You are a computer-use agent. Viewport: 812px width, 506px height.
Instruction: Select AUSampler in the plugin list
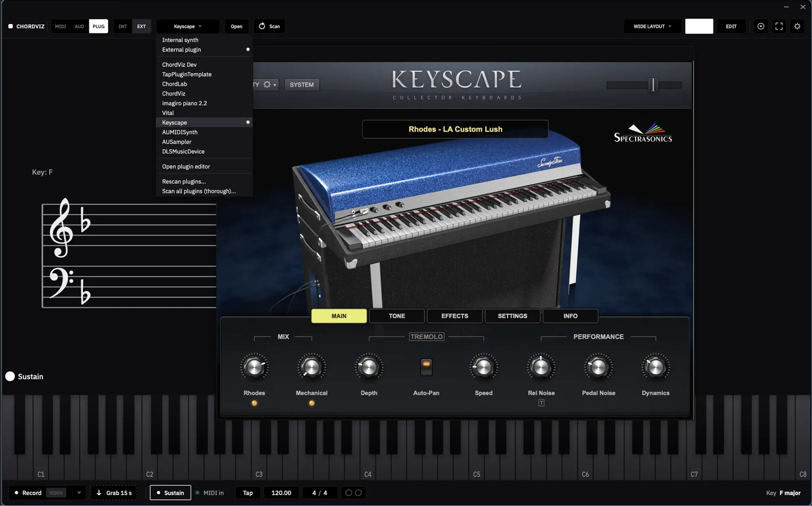(204, 142)
